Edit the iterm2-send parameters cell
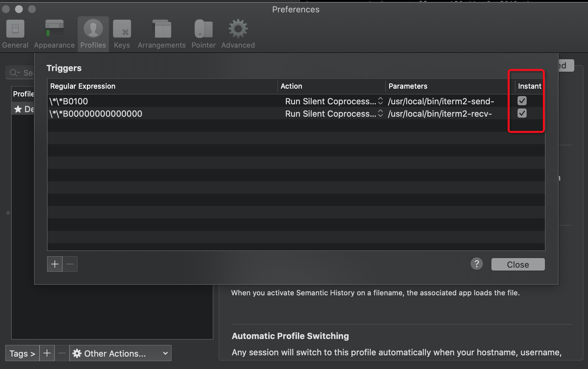588x369 pixels. pyautogui.click(x=450, y=101)
